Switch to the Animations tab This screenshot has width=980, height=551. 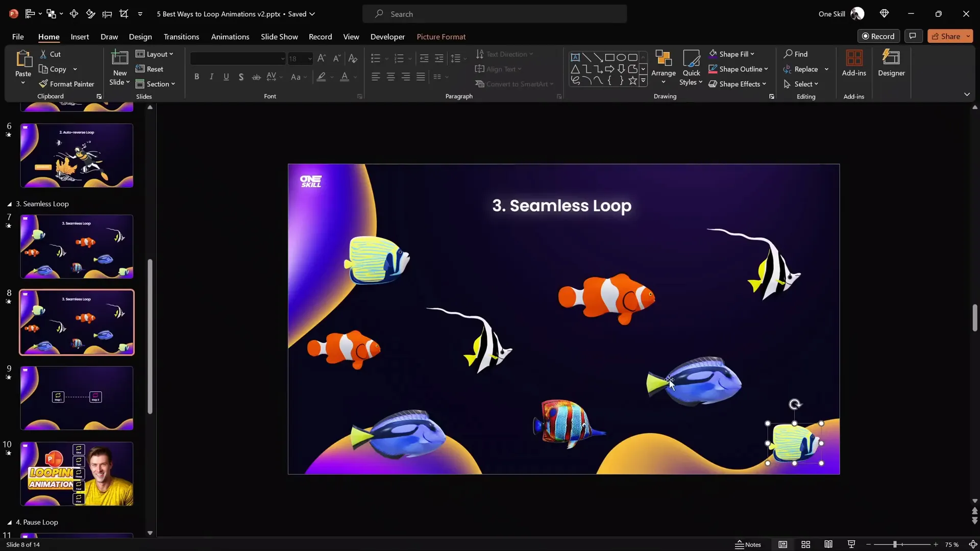(x=230, y=37)
